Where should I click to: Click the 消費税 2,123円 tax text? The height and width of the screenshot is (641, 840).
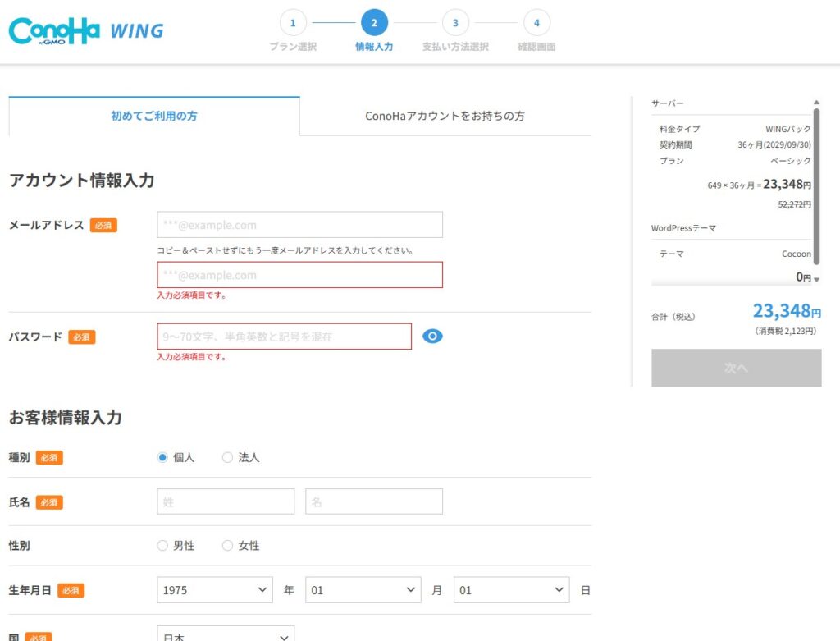tap(785, 332)
